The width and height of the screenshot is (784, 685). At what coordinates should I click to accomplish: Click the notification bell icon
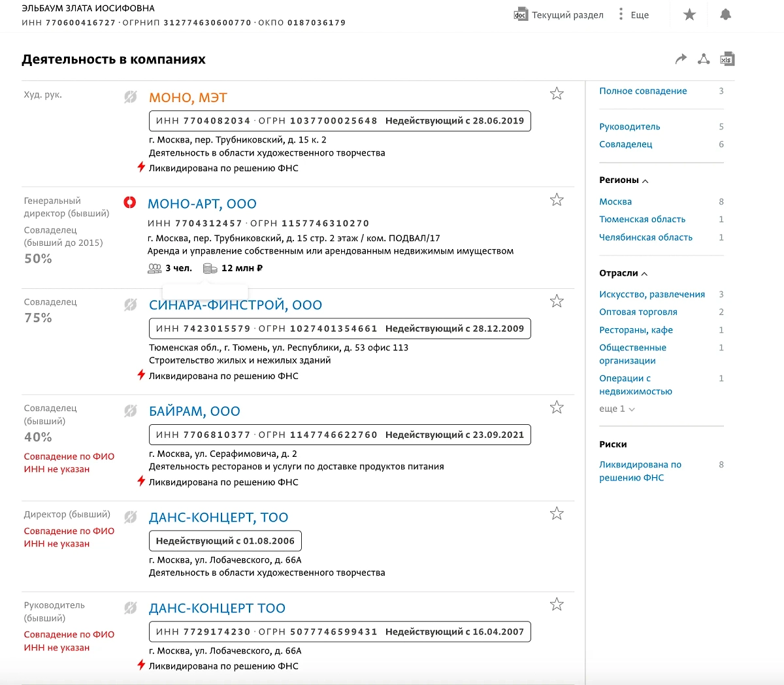point(725,14)
